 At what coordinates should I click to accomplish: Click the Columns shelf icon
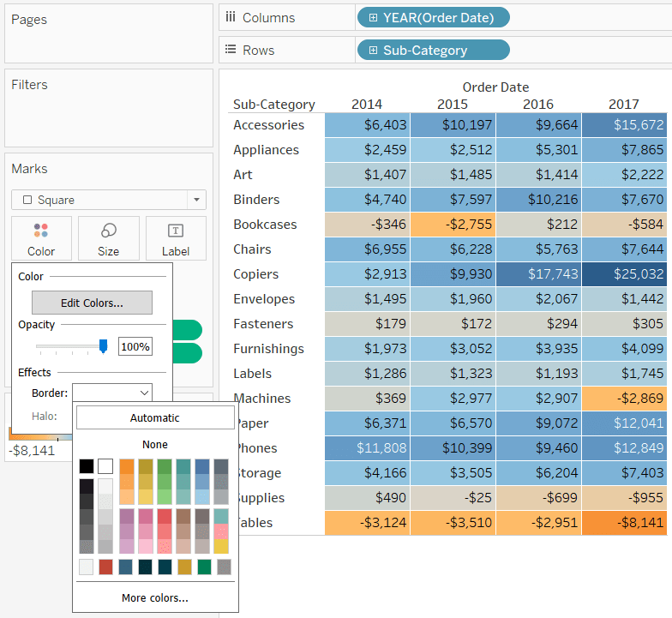[x=231, y=17]
